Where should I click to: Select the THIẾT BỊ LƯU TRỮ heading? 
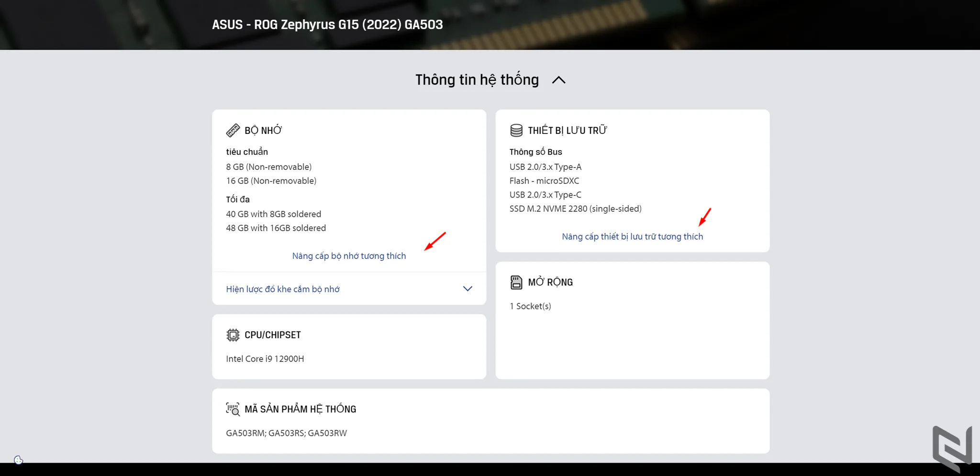tap(568, 130)
